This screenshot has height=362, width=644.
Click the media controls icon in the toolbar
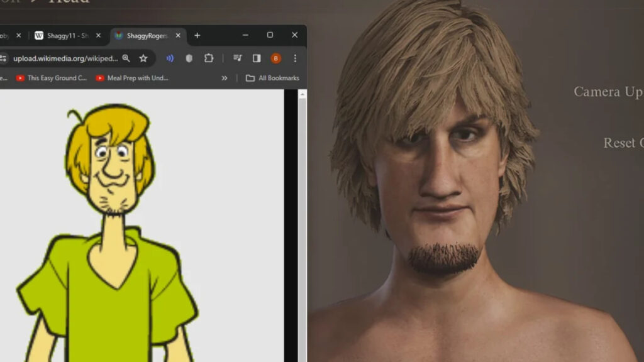pos(237,58)
